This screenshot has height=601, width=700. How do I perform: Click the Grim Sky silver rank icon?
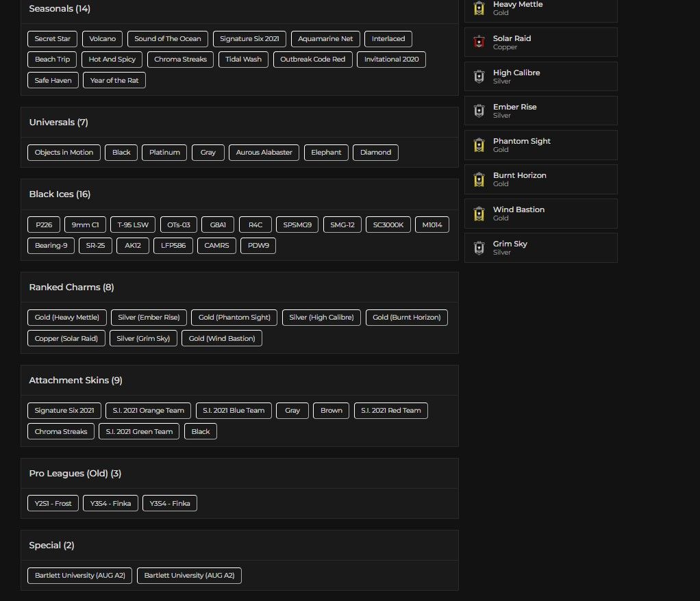479,248
